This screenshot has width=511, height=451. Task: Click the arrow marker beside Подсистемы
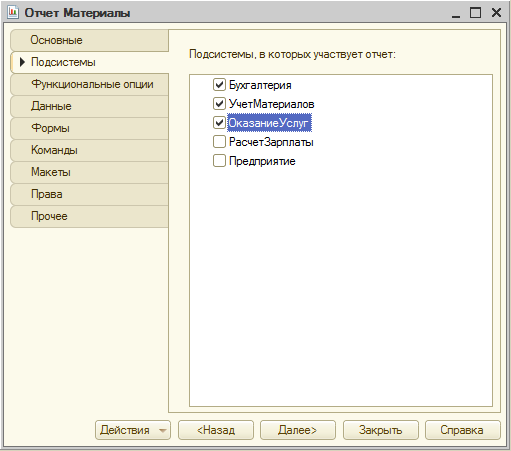point(22,62)
